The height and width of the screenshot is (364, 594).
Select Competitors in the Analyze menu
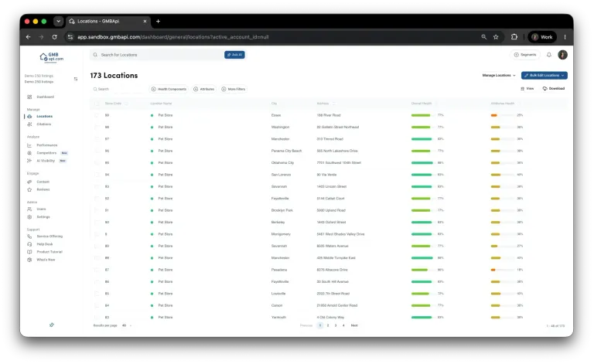click(x=46, y=153)
